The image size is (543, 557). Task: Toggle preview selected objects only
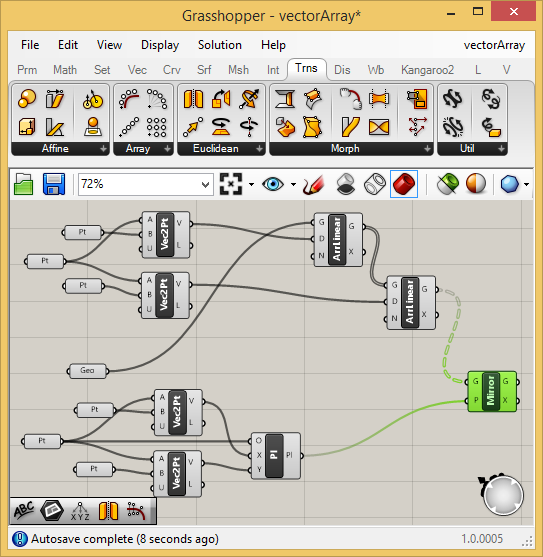click(447, 184)
